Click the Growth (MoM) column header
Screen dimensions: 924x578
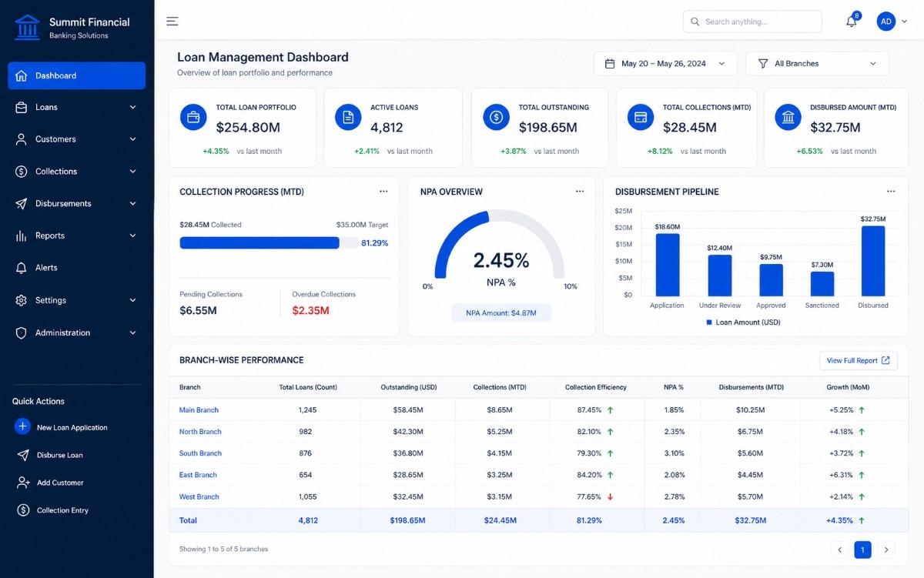click(x=848, y=387)
